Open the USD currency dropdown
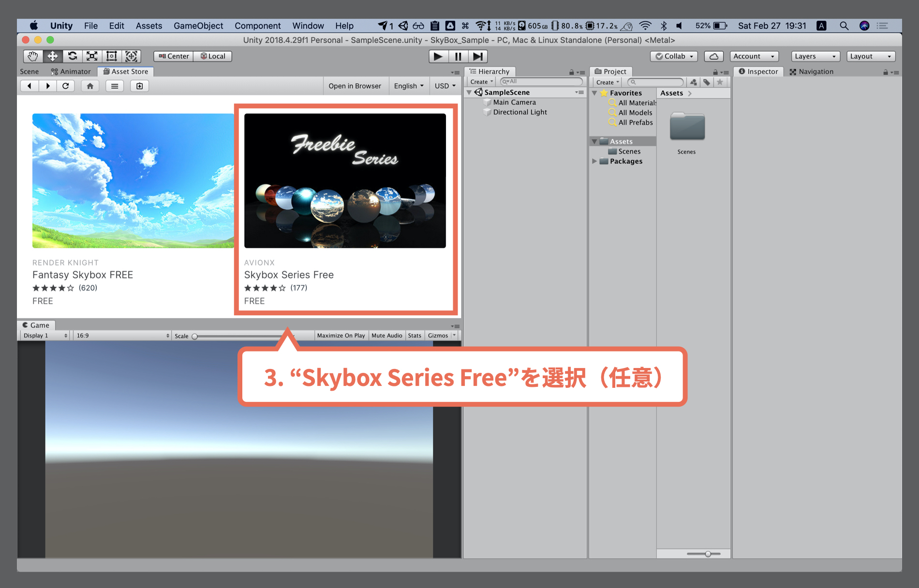This screenshot has width=919, height=588. (x=445, y=86)
